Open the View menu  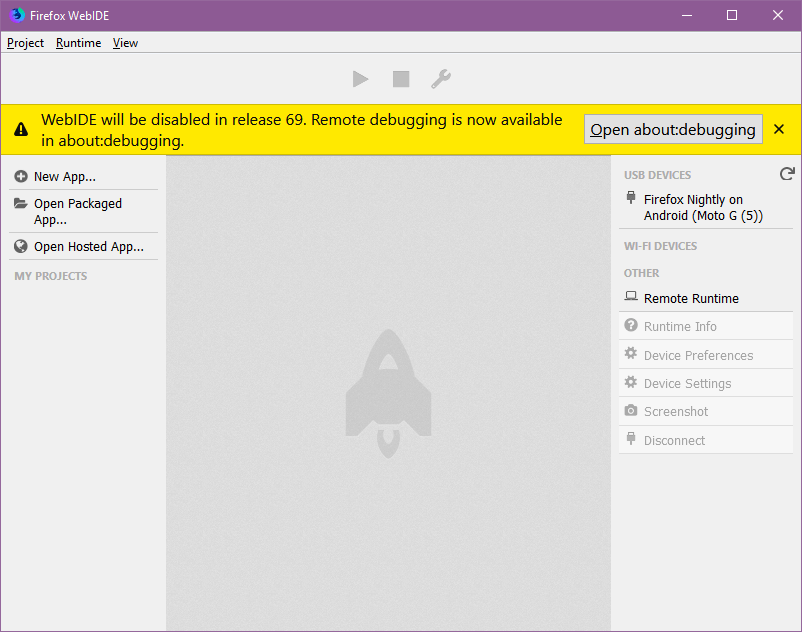[125, 43]
